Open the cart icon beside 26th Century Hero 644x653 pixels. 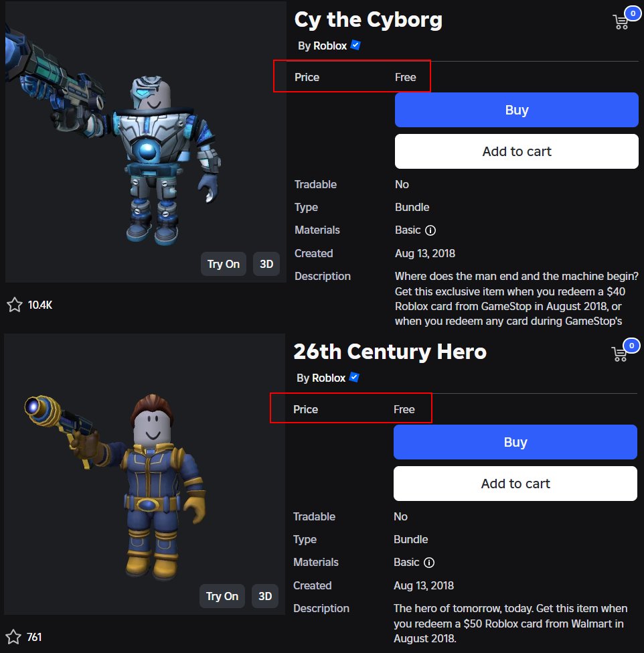coord(619,354)
